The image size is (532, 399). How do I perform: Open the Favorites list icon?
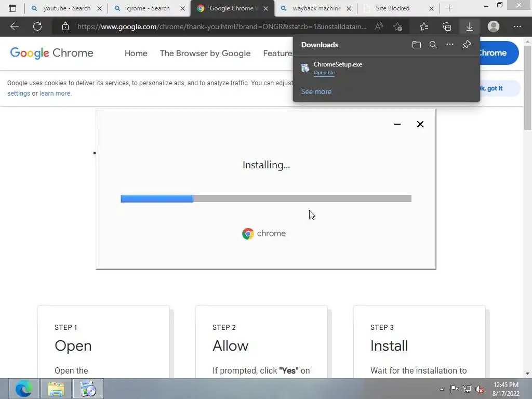[x=424, y=26]
